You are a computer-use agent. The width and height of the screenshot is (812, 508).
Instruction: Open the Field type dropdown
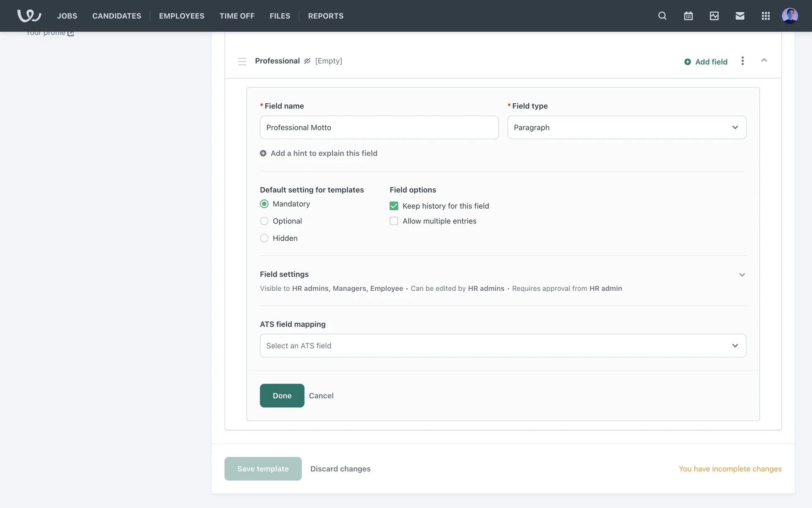[x=626, y=127]
